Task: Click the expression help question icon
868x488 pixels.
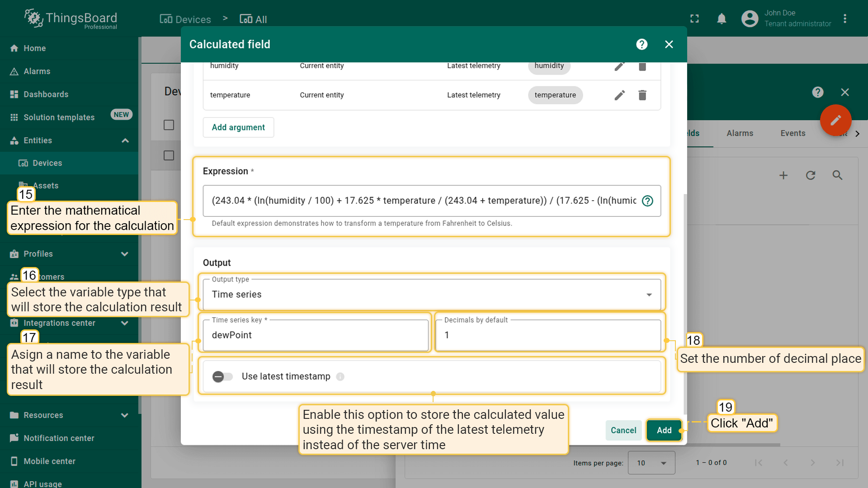Action: click(647, 201)
